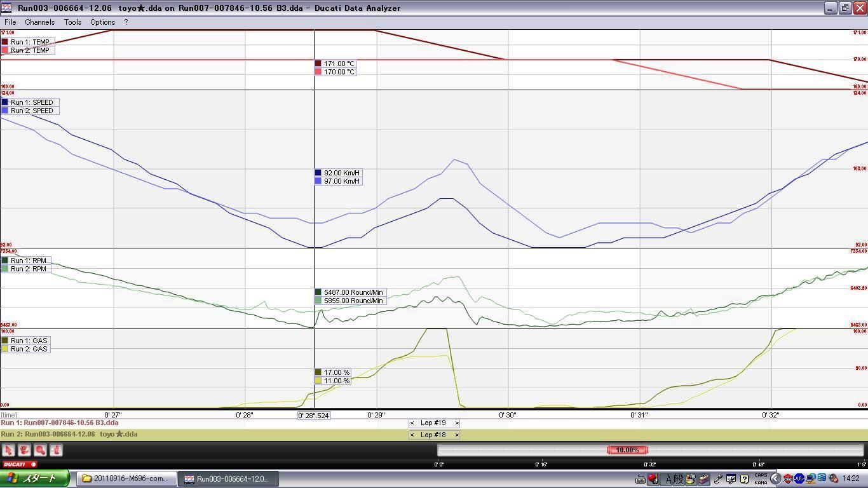Screen dimensions: 868x488
Task: Click the 0' 30" time axis tick
Action: [508, 415]
